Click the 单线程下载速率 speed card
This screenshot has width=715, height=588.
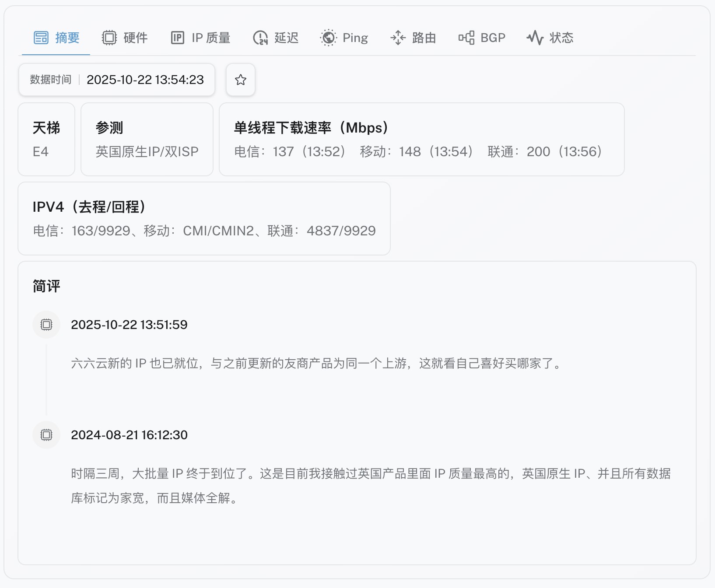pyautogui.click(x=421, y=140)
